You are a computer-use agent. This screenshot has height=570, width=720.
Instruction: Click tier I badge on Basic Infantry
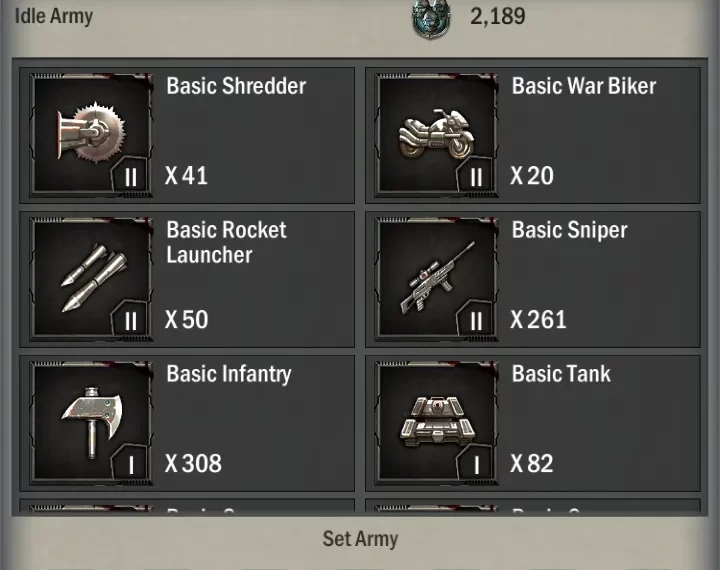point(131,464)
